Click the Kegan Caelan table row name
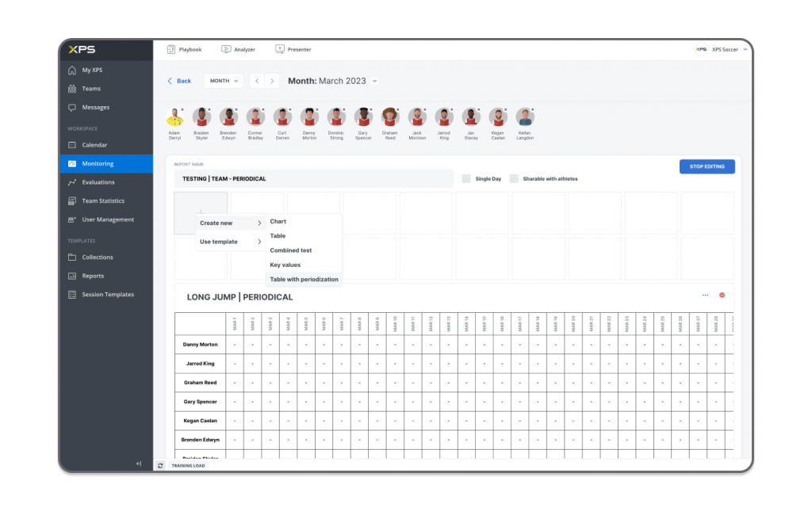 [200, 421]
